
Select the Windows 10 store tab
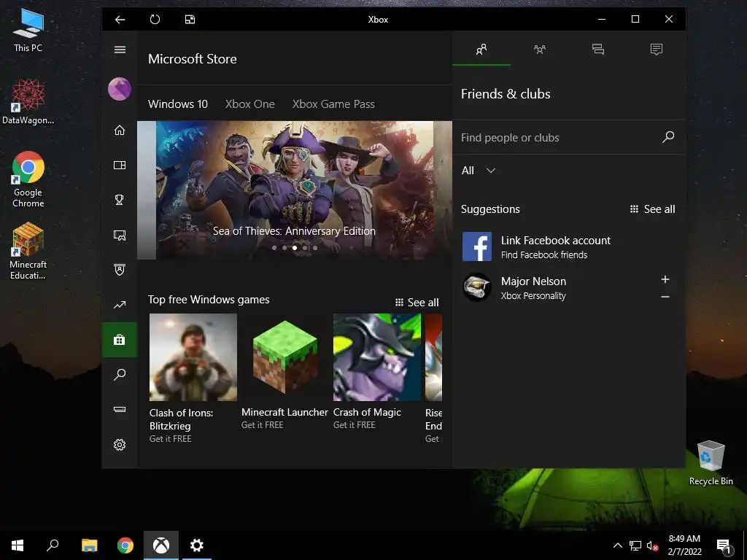(178, 104)
